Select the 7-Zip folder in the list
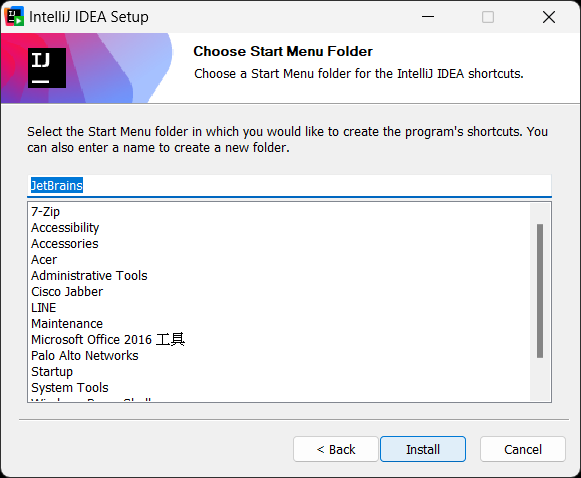The height and width of the screenshot is (478, 581). 46,212
